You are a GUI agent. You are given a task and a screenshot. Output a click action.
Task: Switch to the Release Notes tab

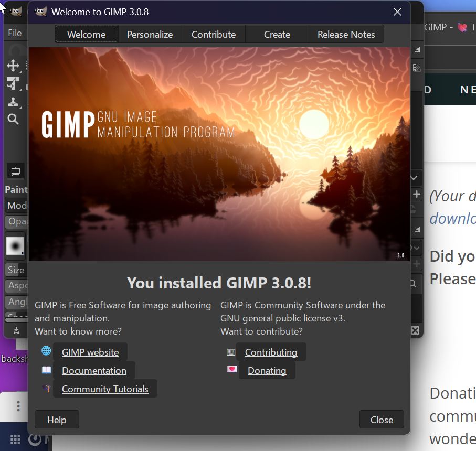click(x=346, y=34)
